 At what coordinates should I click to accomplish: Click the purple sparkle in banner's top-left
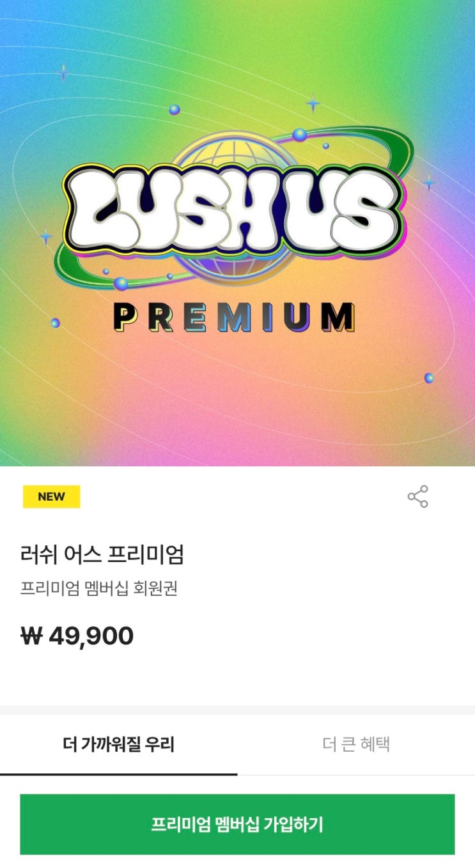click(x=63, y=72)
